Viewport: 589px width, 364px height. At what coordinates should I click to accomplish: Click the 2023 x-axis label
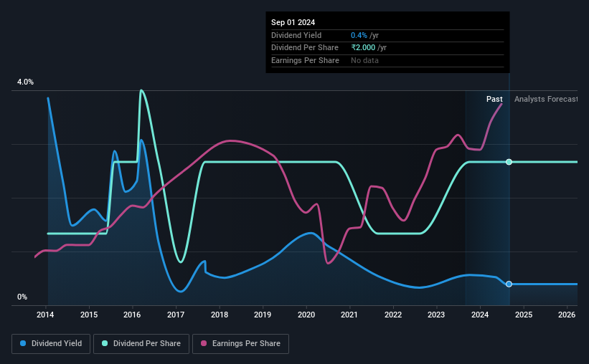click(x=436, y=315)
